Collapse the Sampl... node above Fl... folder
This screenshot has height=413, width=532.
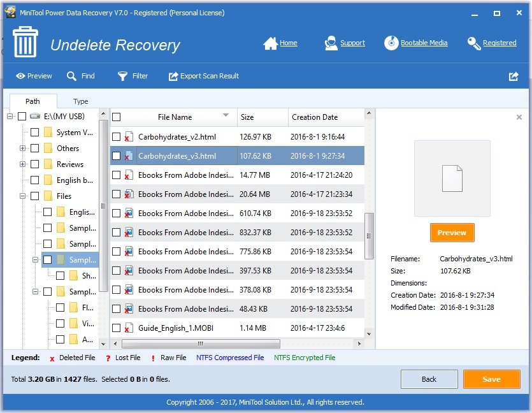[x=35, y=291]
